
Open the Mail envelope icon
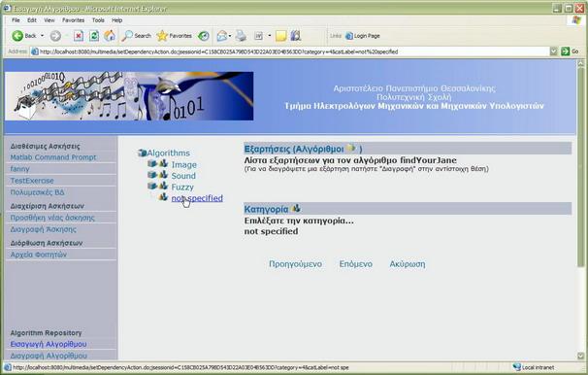221,36
